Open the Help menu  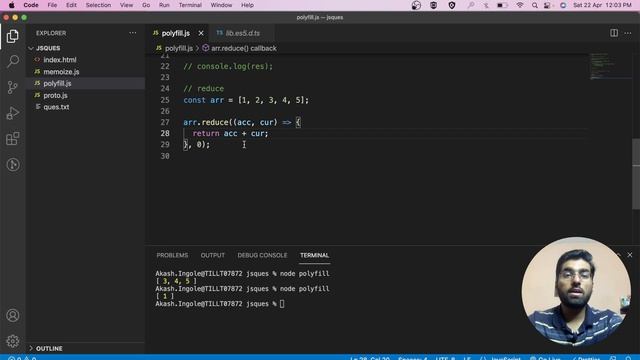pos(247,5)
